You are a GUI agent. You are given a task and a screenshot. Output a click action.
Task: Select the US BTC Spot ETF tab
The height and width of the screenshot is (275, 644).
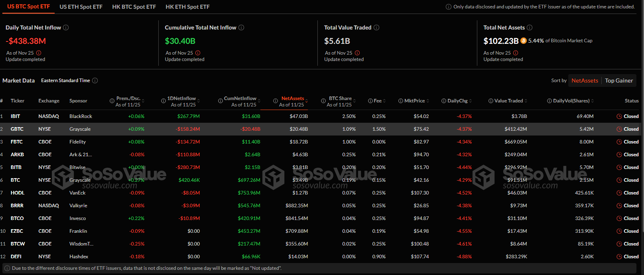click(29, 7)
